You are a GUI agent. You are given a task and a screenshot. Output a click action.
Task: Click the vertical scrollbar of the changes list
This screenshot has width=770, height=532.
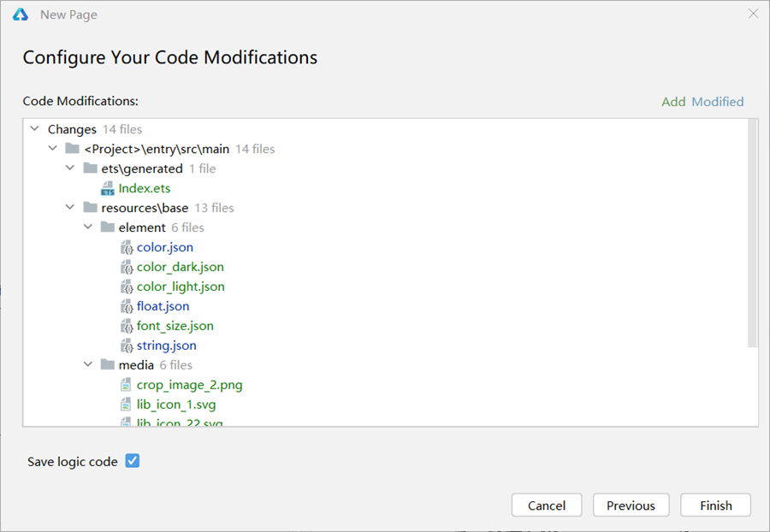click(x=753, y=233)
